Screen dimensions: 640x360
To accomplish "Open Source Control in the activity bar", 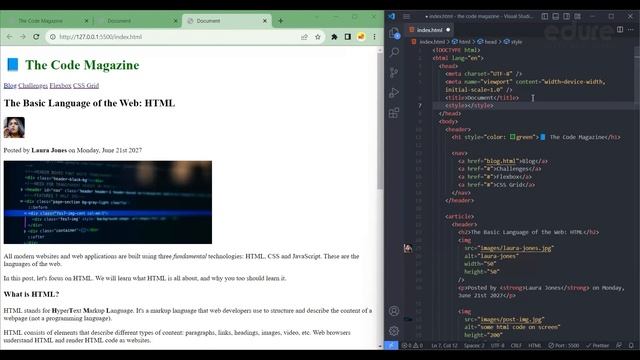I will tap(394, 73).
